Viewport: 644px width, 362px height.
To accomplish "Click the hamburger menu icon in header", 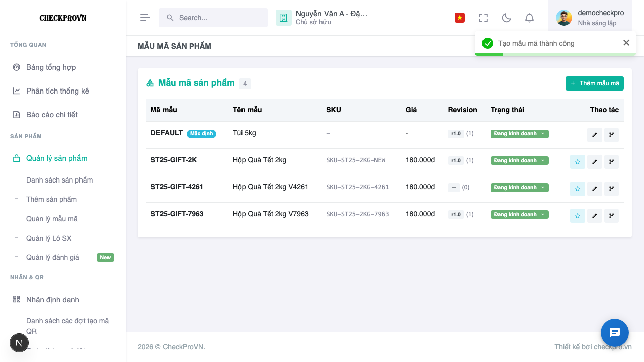I will (145, 18).
